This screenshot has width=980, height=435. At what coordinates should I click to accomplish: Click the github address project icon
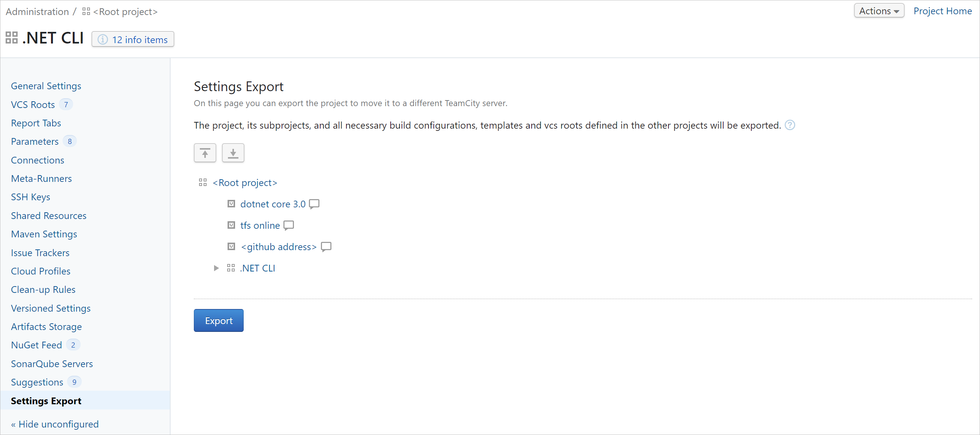(231, 246)
